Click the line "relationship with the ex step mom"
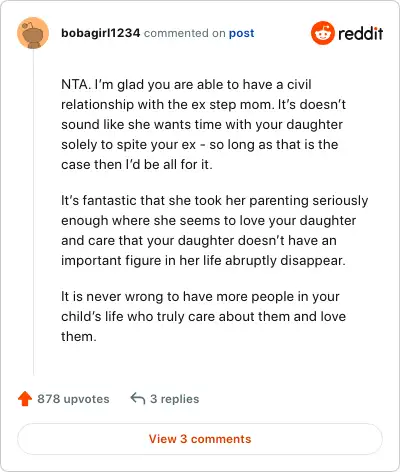The height and width of the screenshot is (472, 400). tap(203, 104)
